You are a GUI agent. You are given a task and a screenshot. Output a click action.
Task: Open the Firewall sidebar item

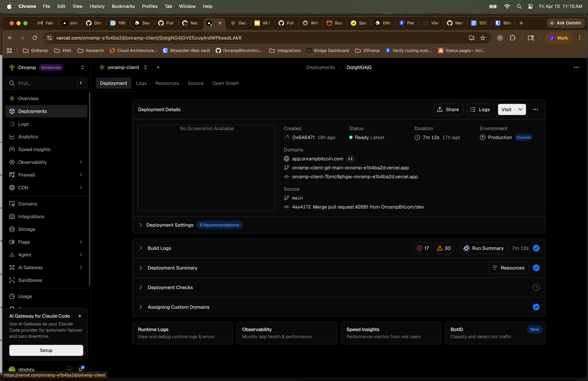27,175
